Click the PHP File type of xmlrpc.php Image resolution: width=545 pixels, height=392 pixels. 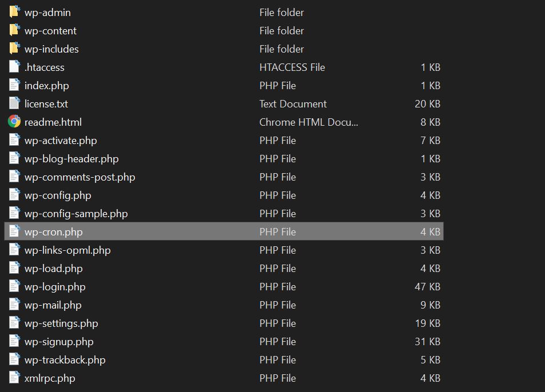(x=278, y=378)
